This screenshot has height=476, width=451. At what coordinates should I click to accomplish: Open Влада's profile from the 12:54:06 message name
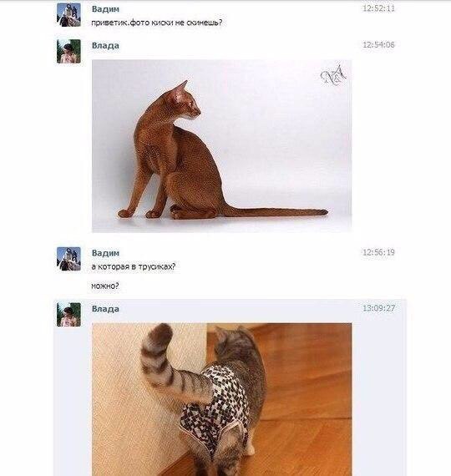click(x=105, y=46)
